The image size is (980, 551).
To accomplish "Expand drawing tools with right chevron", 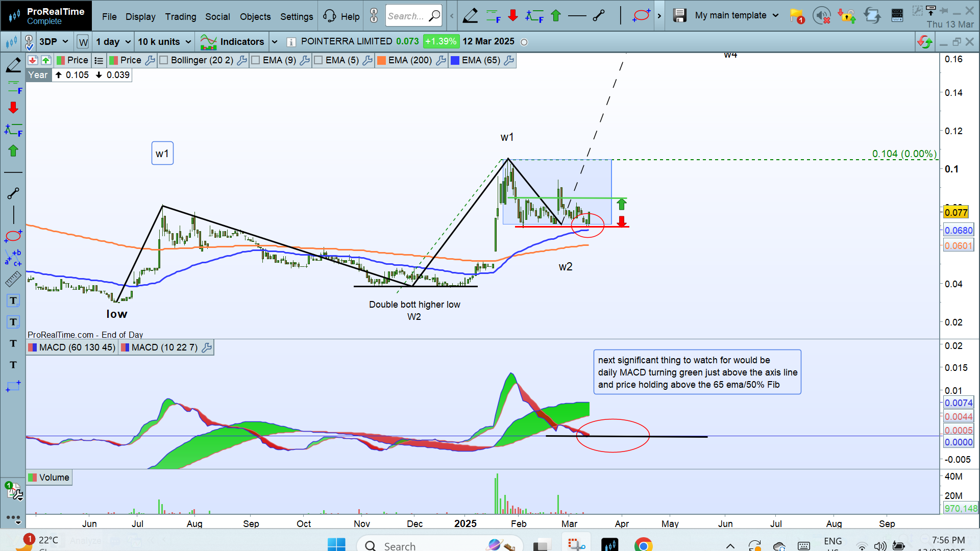I will 659,16.
